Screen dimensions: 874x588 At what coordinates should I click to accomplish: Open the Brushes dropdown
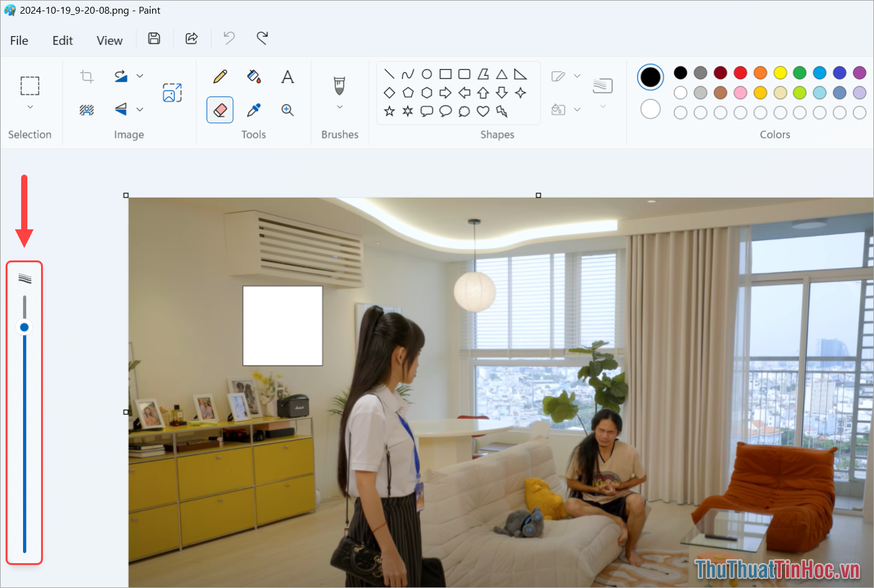(x=339, y=106)
